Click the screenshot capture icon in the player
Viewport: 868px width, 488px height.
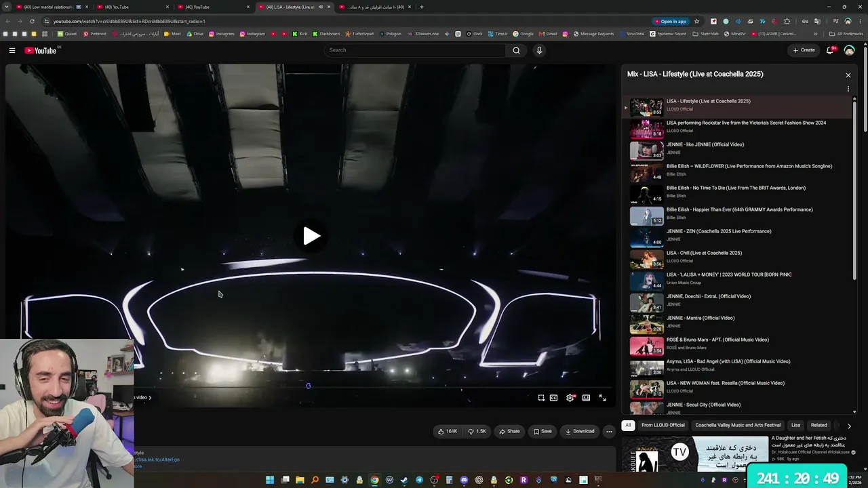[541, 398]
